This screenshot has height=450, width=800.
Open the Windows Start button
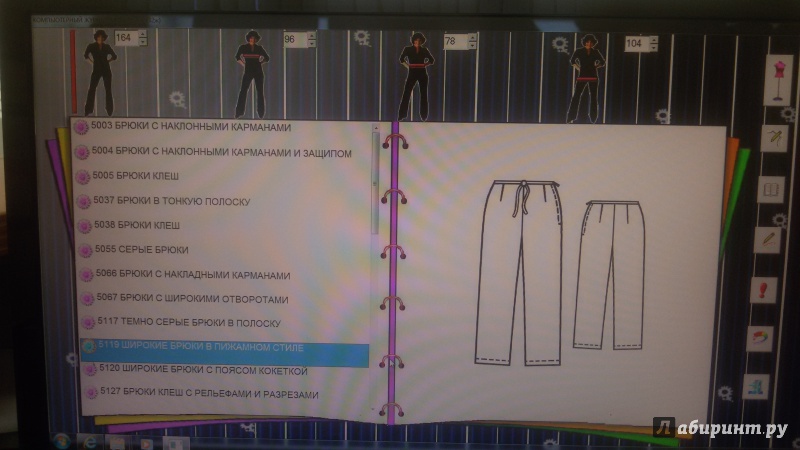point(62,441)
